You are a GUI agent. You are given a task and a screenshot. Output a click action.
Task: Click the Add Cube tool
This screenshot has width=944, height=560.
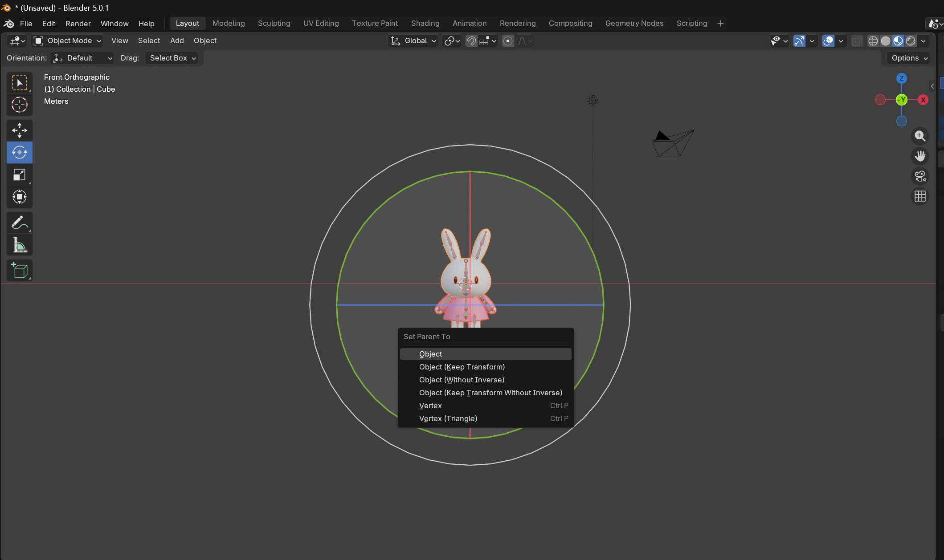tap(19, 270)
